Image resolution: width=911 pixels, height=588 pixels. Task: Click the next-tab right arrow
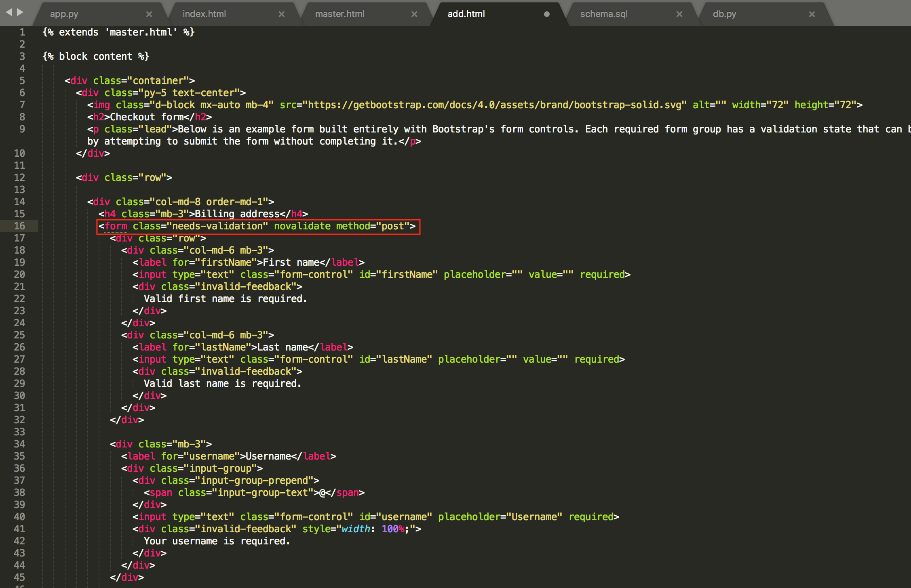click(20, 12)
